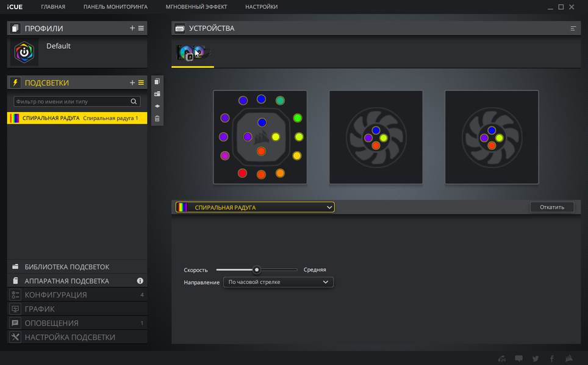
Task: Click the Corsair sails logo in the footer
Action: coord(569,359)
